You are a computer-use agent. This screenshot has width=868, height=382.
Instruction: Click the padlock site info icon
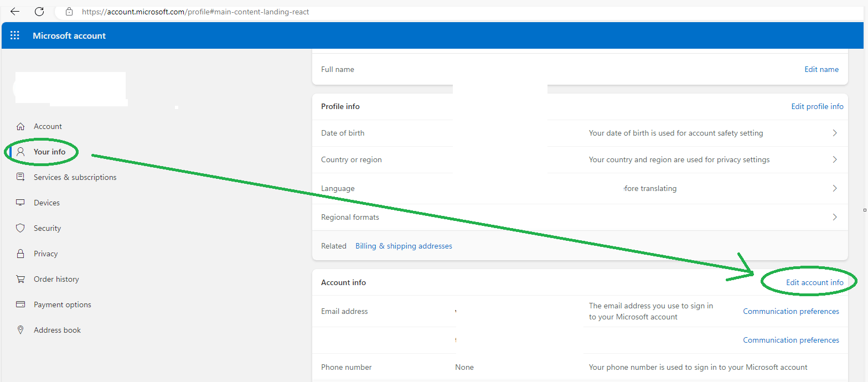click(69, 11)
